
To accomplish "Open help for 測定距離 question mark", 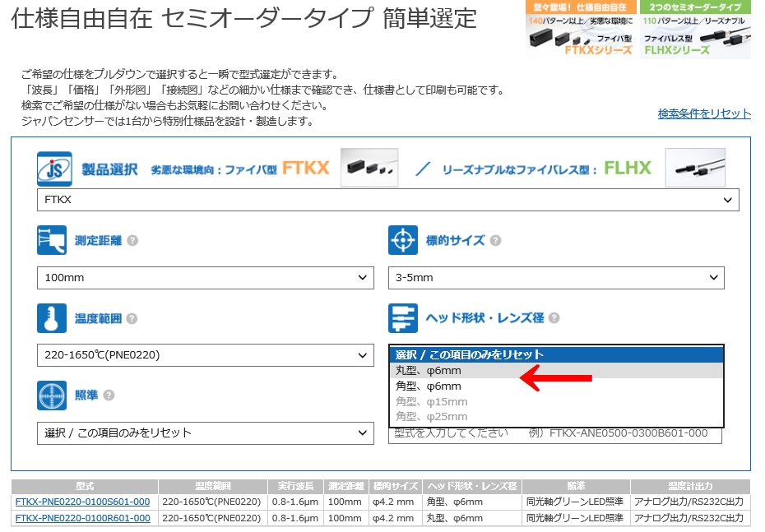I will 132,240.
